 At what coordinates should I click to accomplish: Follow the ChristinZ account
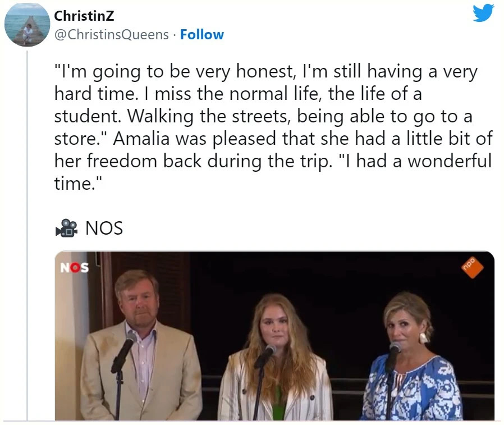[x=202, y=34]
